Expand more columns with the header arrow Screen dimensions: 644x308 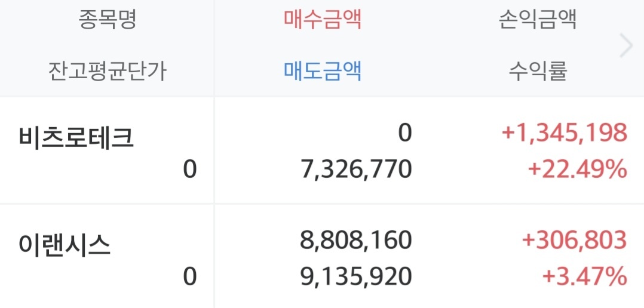(x=626, y=46)
